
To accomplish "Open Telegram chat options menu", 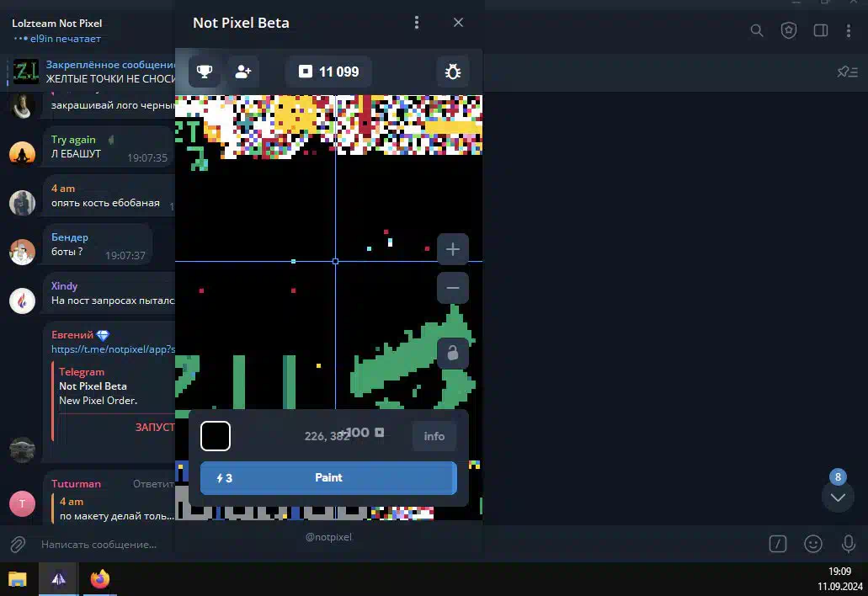I will point(849,30).
